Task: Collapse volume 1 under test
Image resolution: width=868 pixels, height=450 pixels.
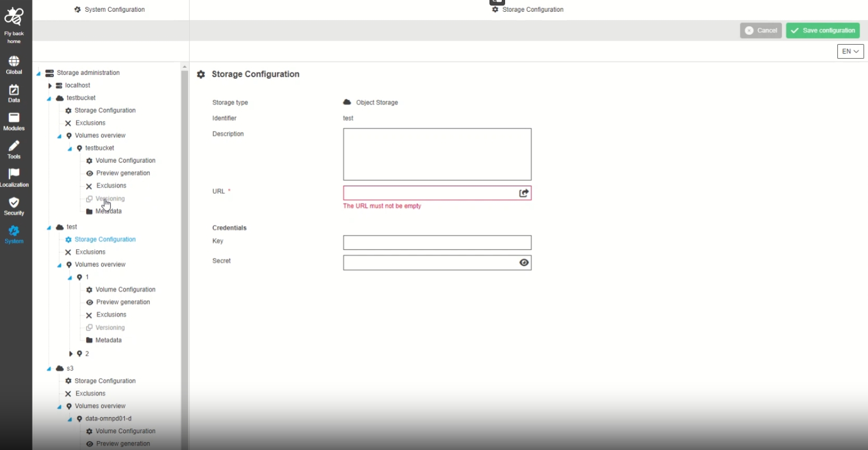Action: click(70, 278)
